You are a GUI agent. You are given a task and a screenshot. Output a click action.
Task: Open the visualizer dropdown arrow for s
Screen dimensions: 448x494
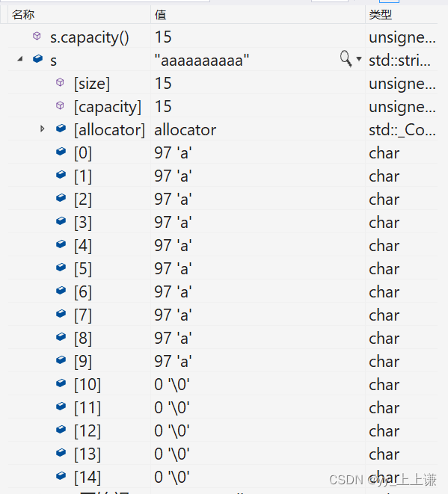click(x=359, y=58)
